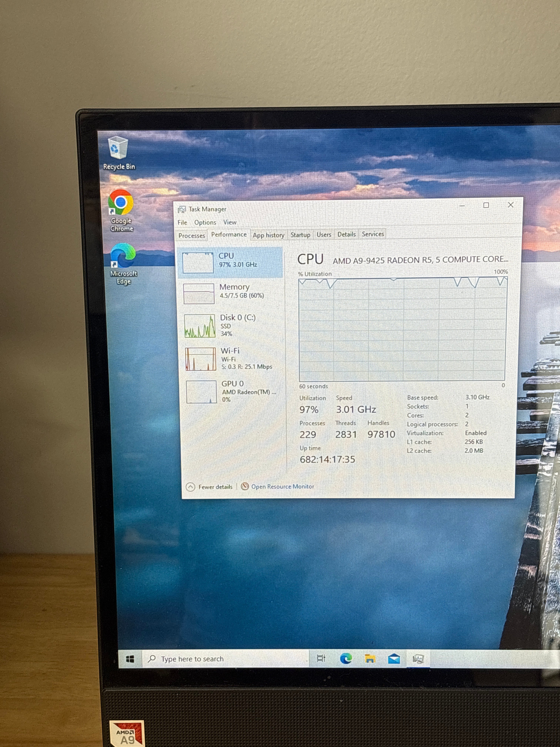The width and height of the screenshot is (560, 747).
Task: Click the Base speed 3.10 GHz value
Action: [477, 397]
